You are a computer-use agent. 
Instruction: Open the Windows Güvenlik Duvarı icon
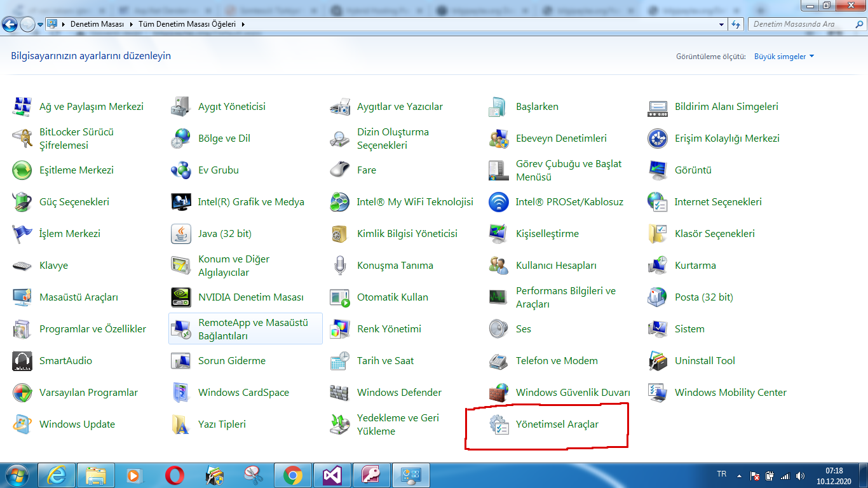click(499, 393)
